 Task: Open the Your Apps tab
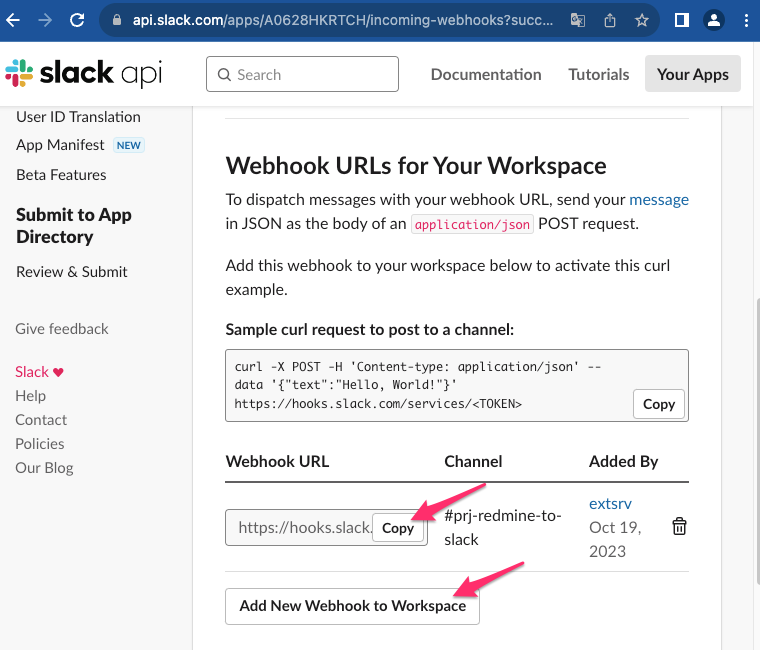point(693,74)
